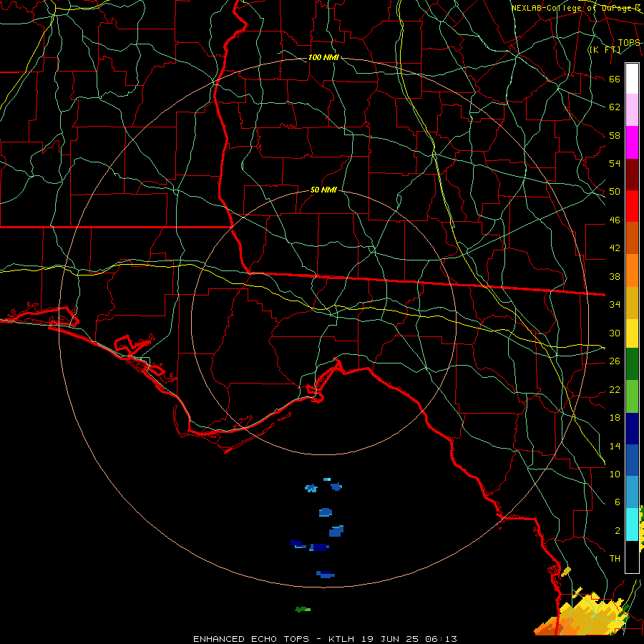Click the "KTLH" station identifier in caption
Image resolution: width=644 pixels, height=644 pixels.
(343, 639)
